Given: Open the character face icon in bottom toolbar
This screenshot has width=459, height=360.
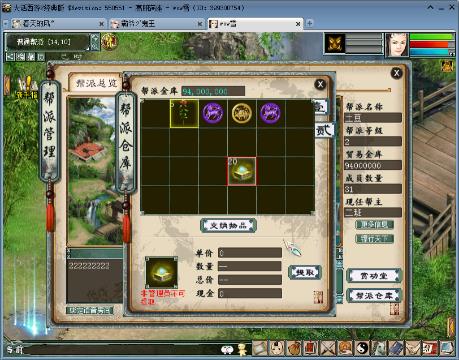Looking at the screenshot, I should (x=277, y=348).
